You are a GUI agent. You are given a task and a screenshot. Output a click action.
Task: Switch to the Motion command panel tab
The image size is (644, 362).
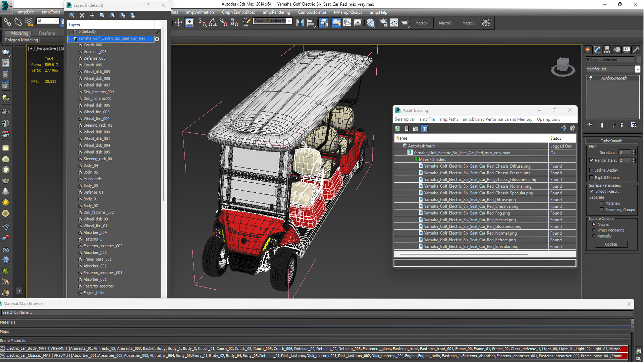click(x=617, y=50)
